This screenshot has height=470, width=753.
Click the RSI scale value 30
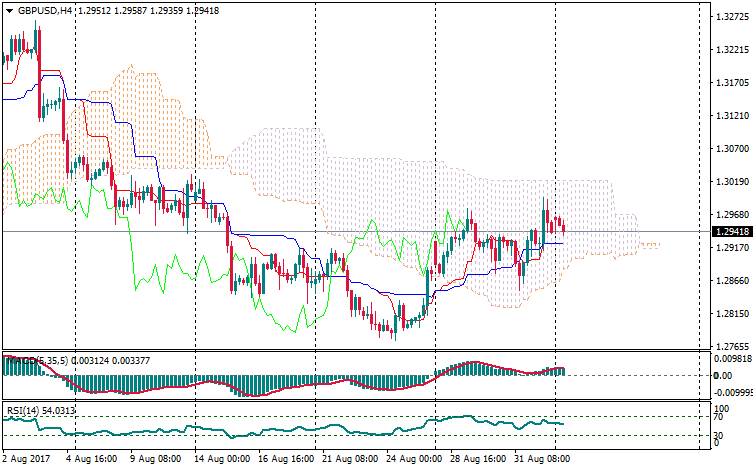point(720,437)
